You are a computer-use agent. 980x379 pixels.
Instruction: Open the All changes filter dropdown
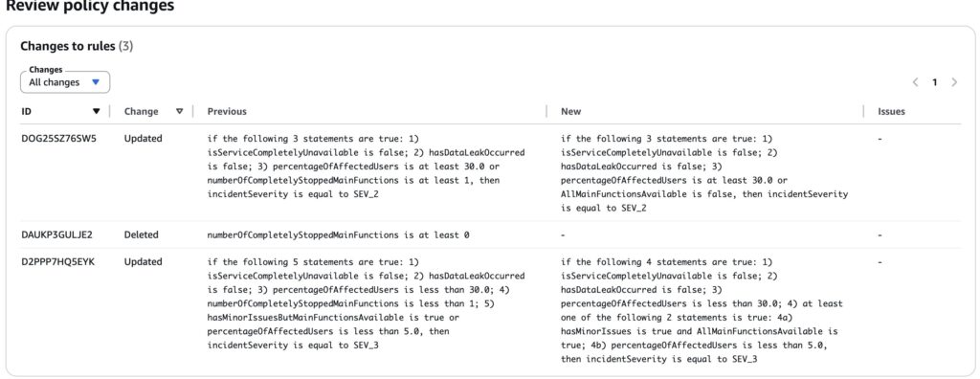click(65, 82)
